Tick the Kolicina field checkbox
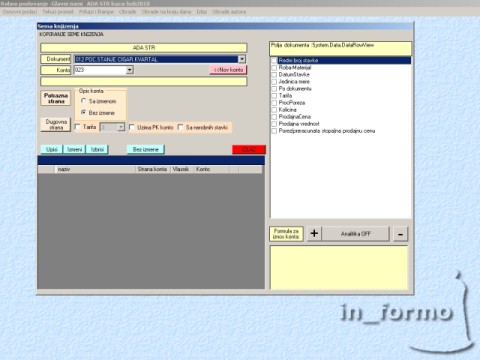The height and width of the screenshot is (360, 480). pyautogui.click(x=274, y=110)
